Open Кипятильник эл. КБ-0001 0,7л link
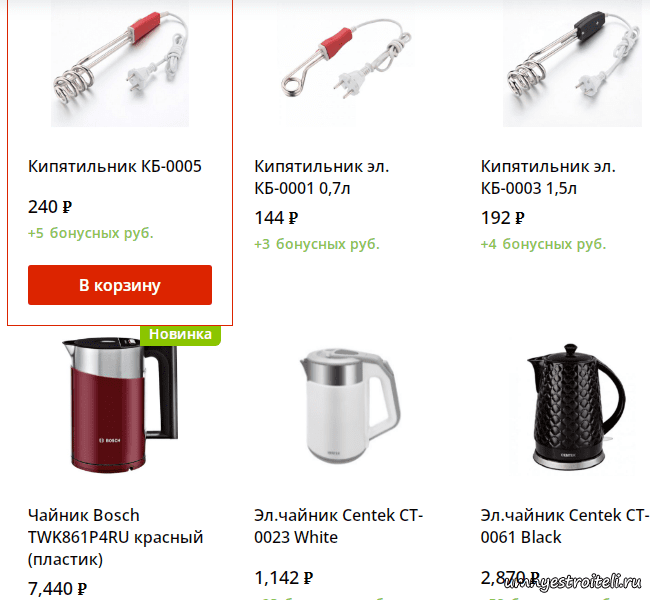Viewport: 650px width, 600px height. (322, 177)
